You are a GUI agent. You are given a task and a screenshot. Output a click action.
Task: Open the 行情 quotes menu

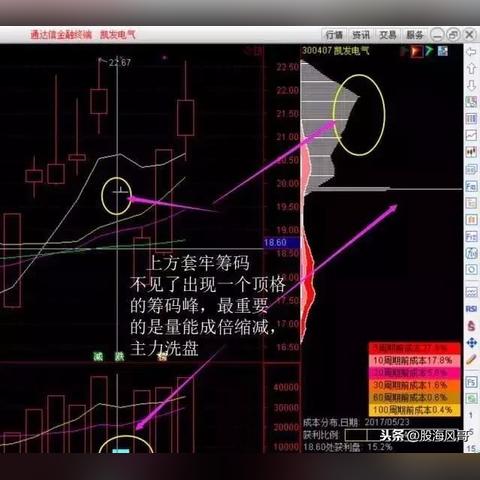334,35
